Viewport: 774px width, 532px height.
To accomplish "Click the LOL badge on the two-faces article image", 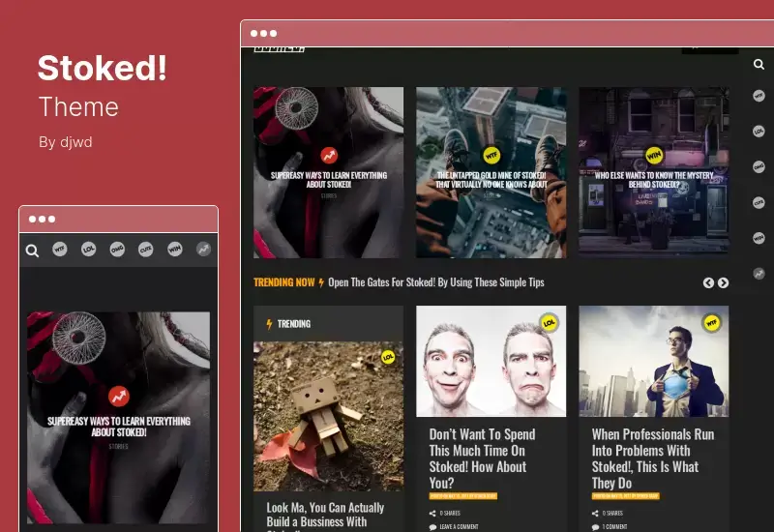I will point(549,323).
